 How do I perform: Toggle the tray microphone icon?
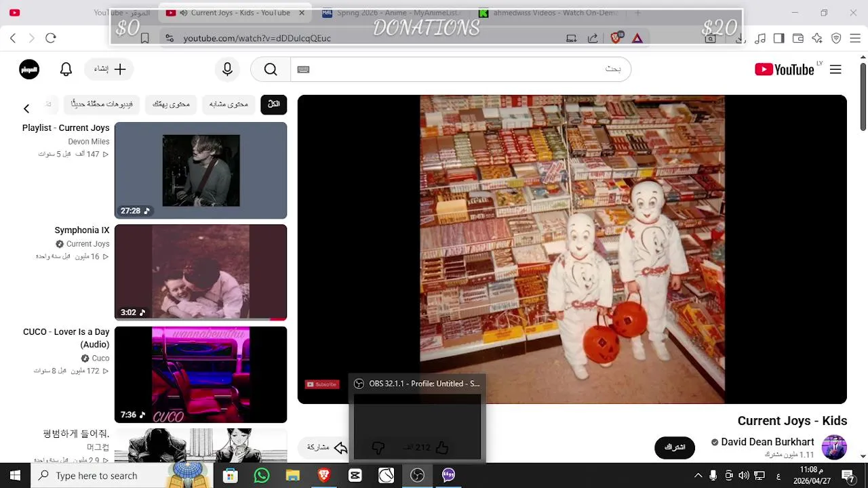coord(713,475)
